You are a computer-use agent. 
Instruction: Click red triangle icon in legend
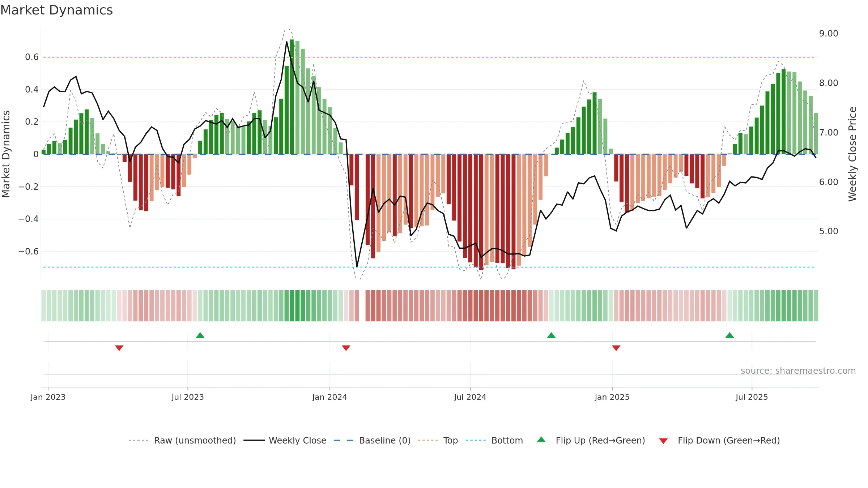pos(663,441)
